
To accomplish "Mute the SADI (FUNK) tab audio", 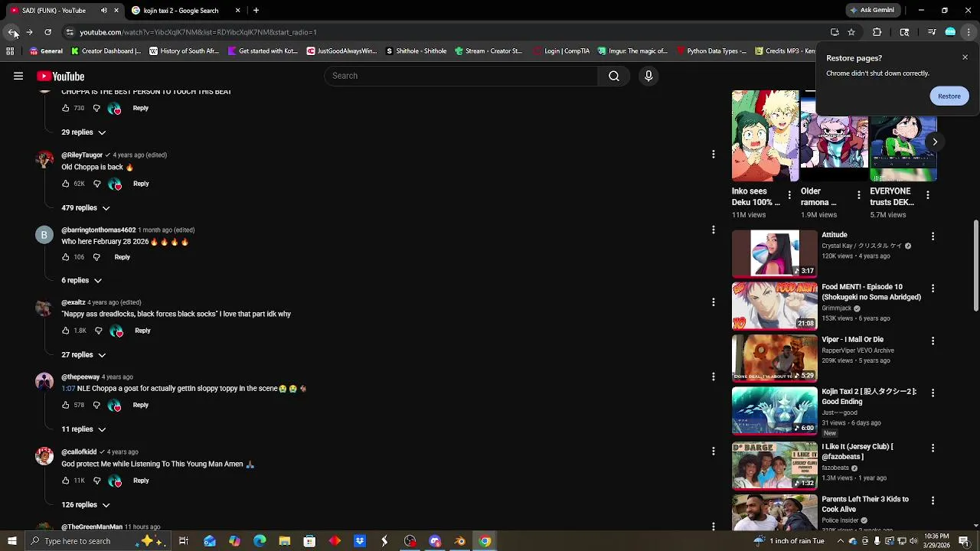I will [x=104, y=11].
